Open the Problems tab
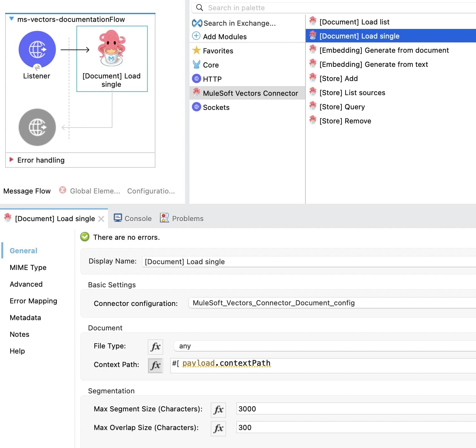 pyautogui.click(x=182, y=218)
